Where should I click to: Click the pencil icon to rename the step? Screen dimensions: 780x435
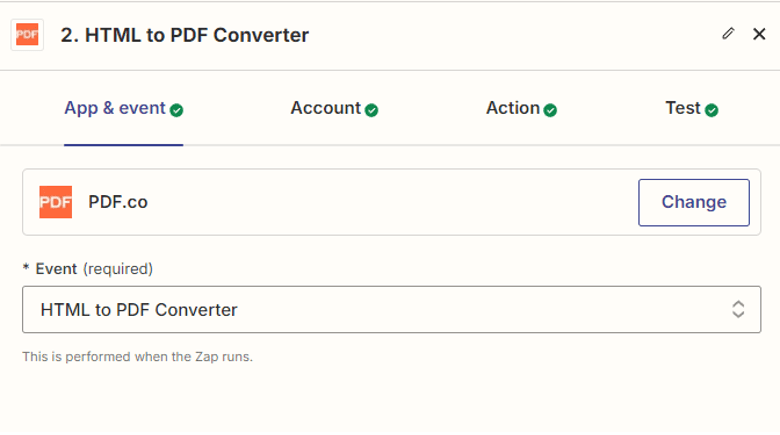click(x=728, y=34)
